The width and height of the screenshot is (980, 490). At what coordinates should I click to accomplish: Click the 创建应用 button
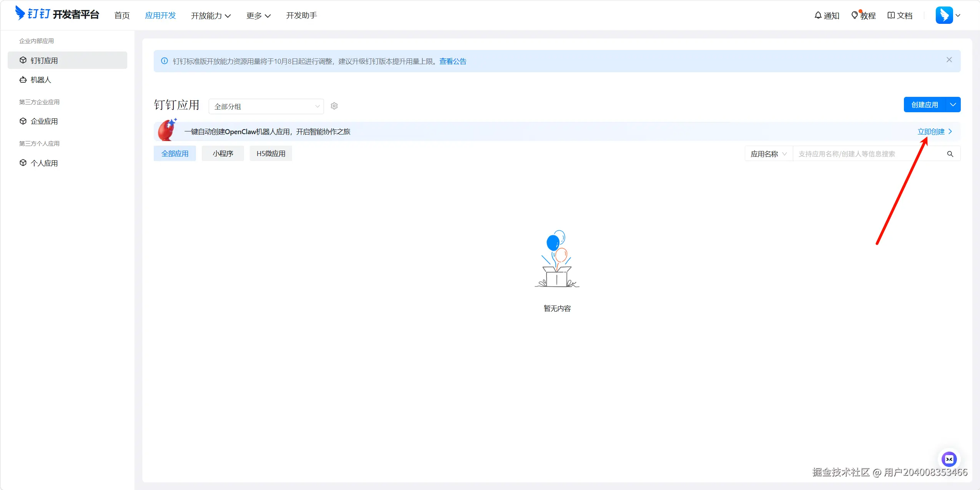(925, 105)
